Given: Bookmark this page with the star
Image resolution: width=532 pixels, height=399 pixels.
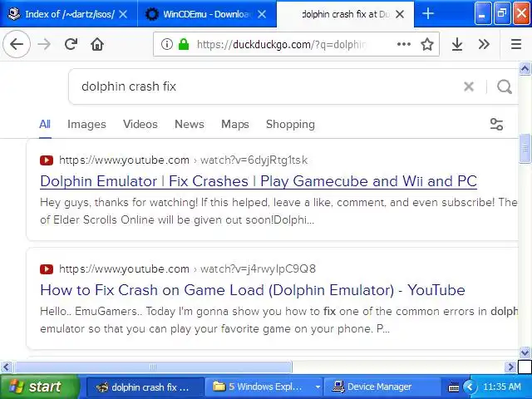Looking at the screenshot, I should pos(426,44).
